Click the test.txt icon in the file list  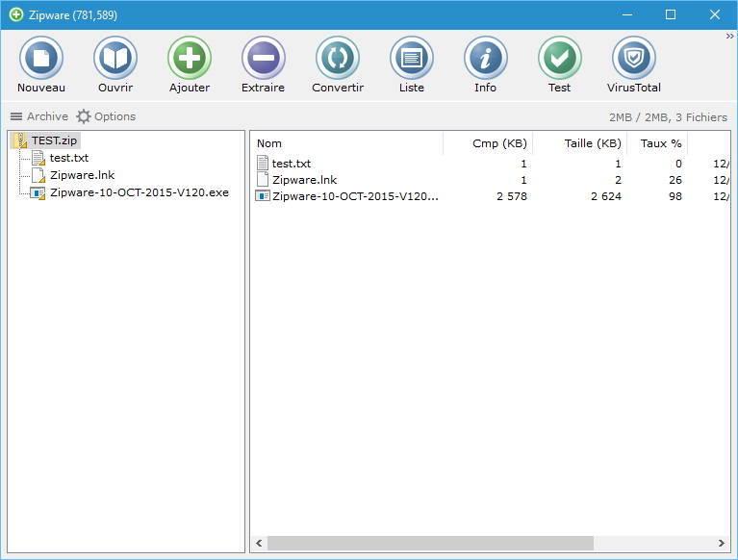tap(263, 163)
